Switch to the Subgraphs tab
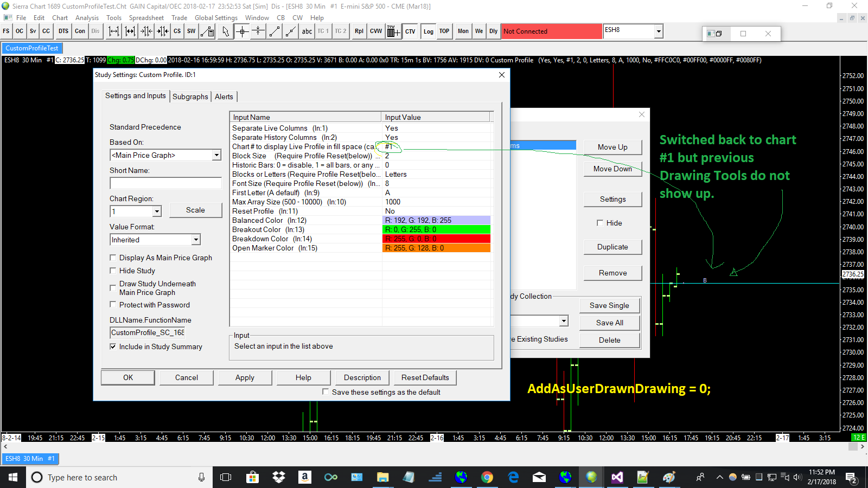The width and height of the screenshot is (868, 488). [x=190, y=97]
